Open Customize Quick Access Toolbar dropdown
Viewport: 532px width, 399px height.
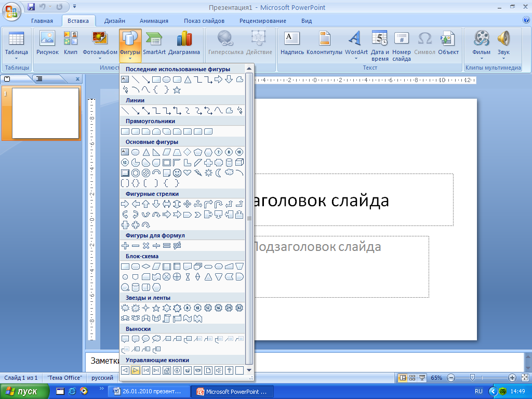[75, 6]
